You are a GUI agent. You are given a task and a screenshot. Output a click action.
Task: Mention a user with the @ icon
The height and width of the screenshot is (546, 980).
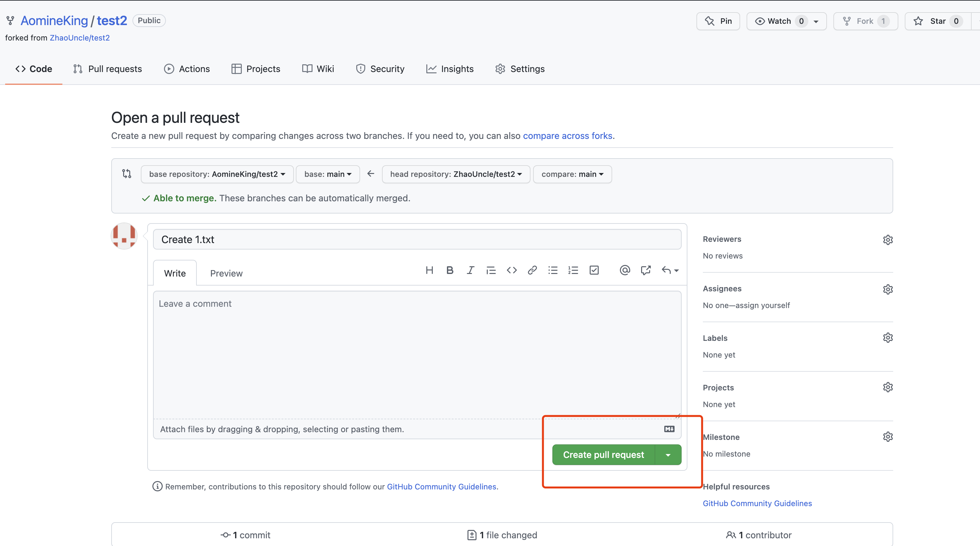pos(625,270)
